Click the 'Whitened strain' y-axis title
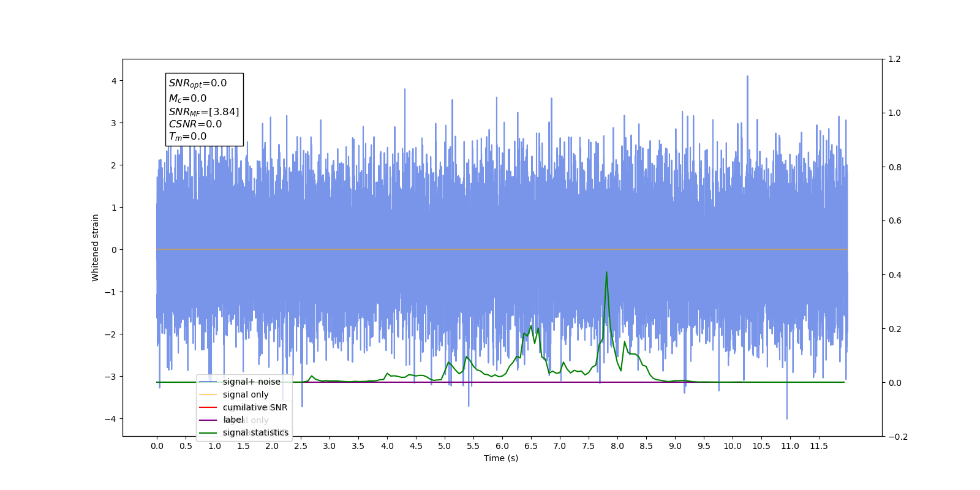This screenshot has width=980, height=490. click(96, 247)
